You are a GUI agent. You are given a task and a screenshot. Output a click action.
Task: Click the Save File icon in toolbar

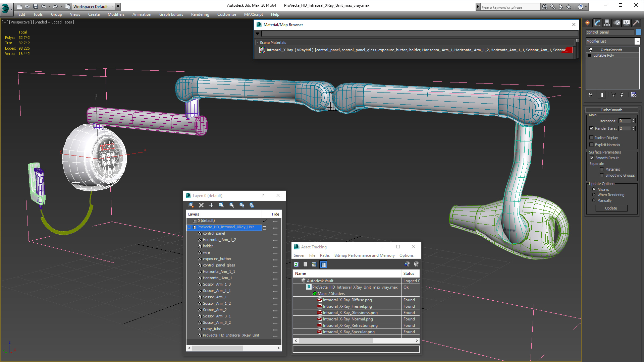pyautogui.click(x=36, y=6)
